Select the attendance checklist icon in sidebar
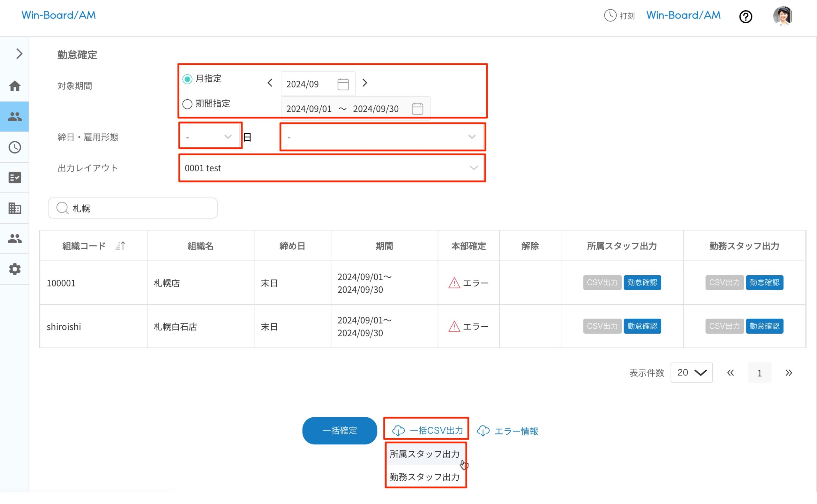The width and height of the screenshot is (817, 504). click(15, 178)
